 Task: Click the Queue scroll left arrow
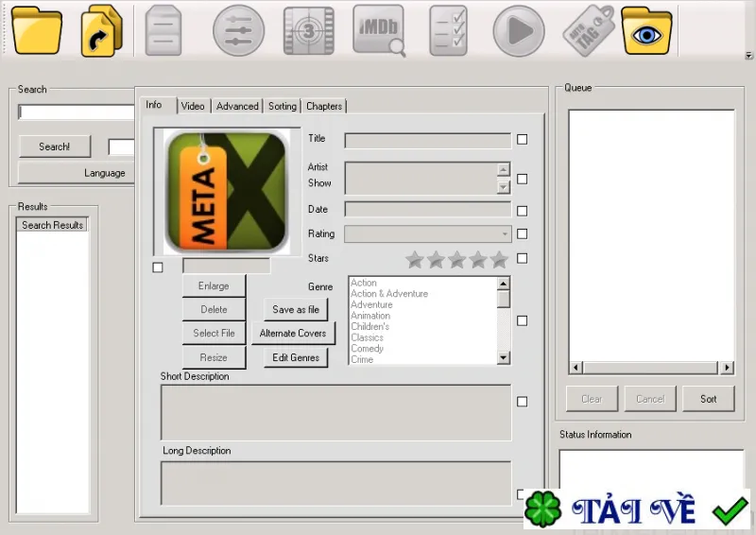click(x=576, y=368)
